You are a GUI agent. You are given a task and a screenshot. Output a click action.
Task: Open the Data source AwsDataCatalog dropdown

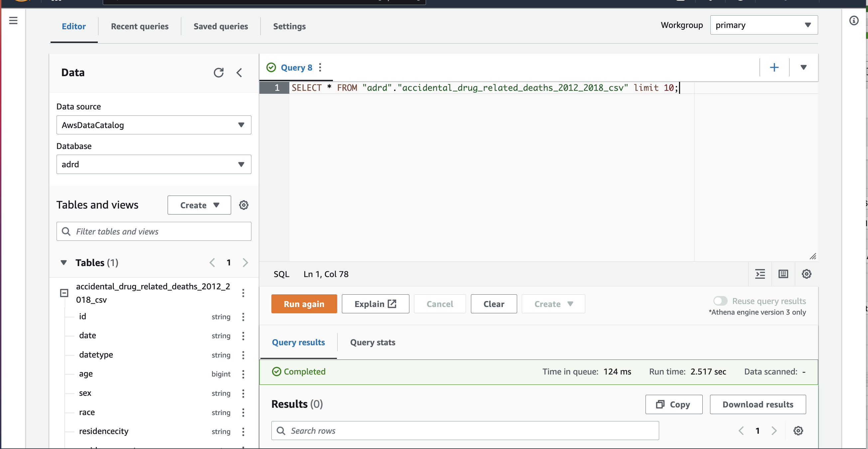pos(154,125)
